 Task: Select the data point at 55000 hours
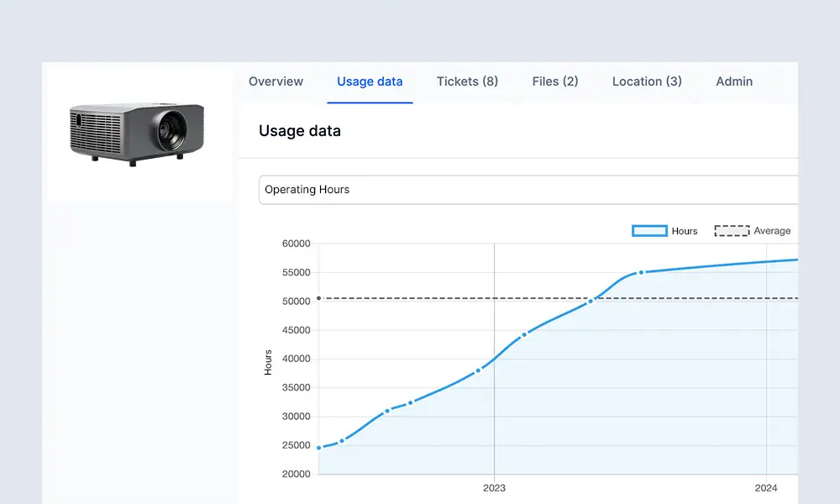pos(641,273)
